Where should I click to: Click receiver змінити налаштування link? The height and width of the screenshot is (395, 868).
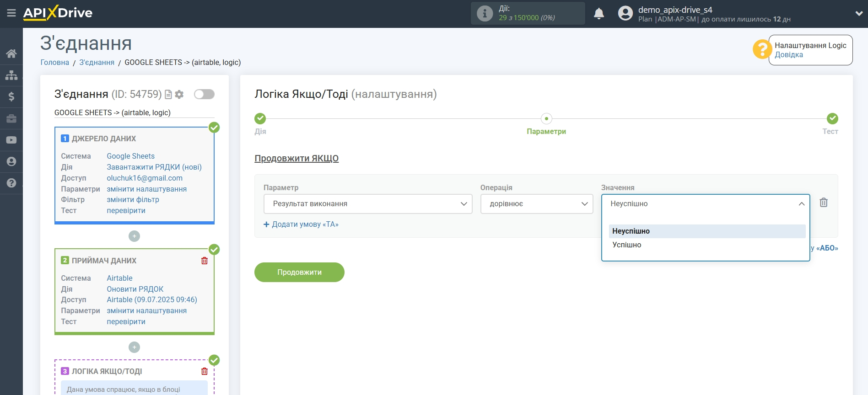147,311
